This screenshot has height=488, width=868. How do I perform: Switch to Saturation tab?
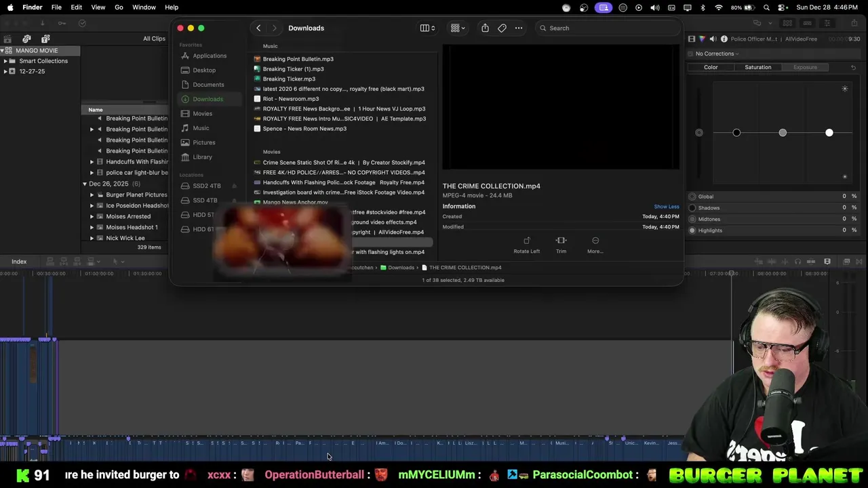[x=757, y=67]
